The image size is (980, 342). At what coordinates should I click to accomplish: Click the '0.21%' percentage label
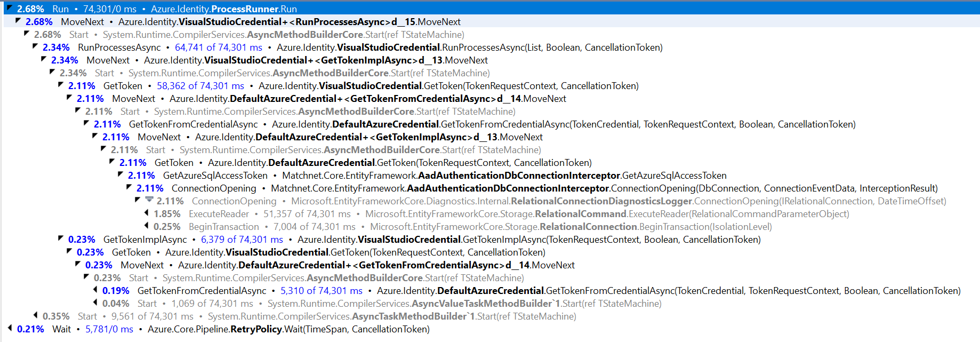click(30, 329)
